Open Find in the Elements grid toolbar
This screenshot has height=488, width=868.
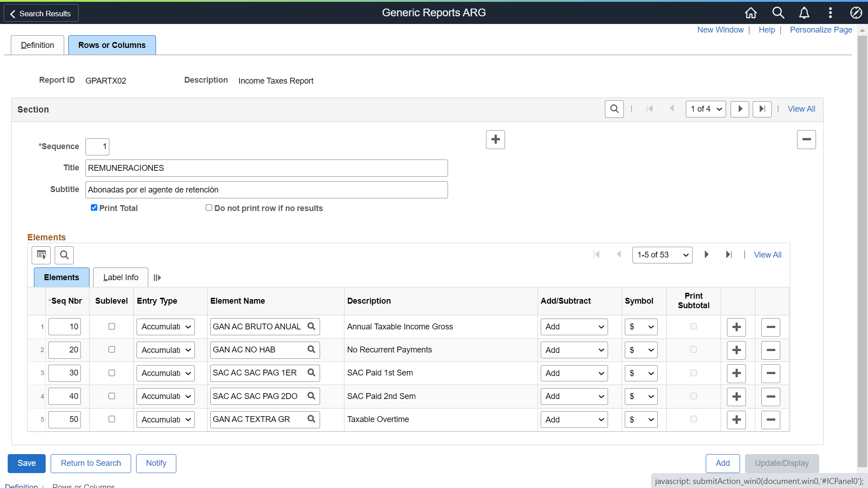coord(64,255)
